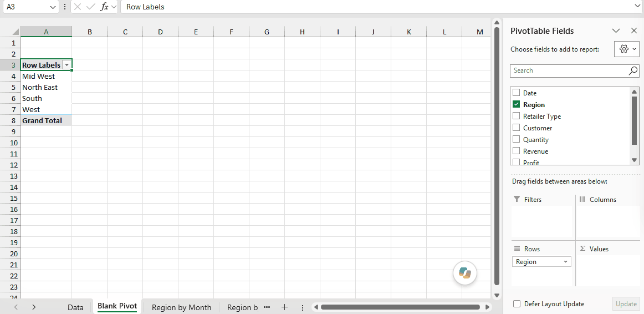Open the Copilot floating button
Image resolution: width=644 pixels, height=314 pixels.
point(465,273)
